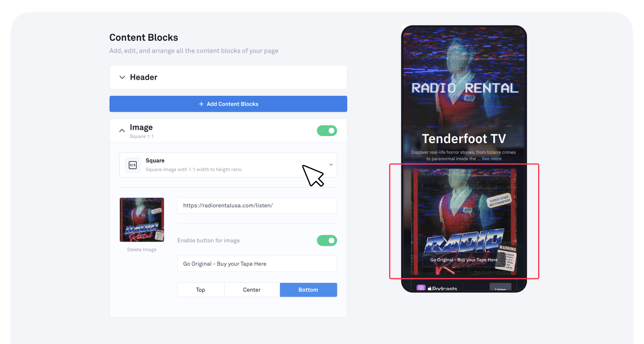Click the Radio Rental image thumbnail

pyautogui.click(x=142, y=220)
